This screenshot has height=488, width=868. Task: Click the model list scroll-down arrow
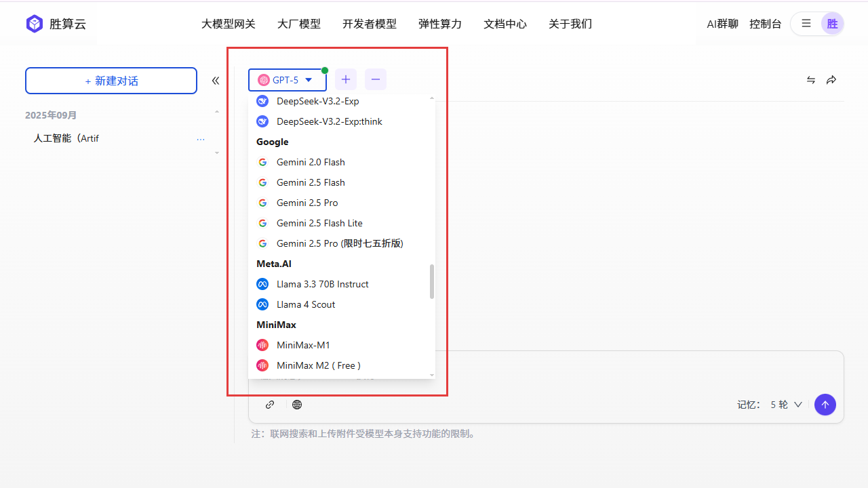tap(432, 375)
